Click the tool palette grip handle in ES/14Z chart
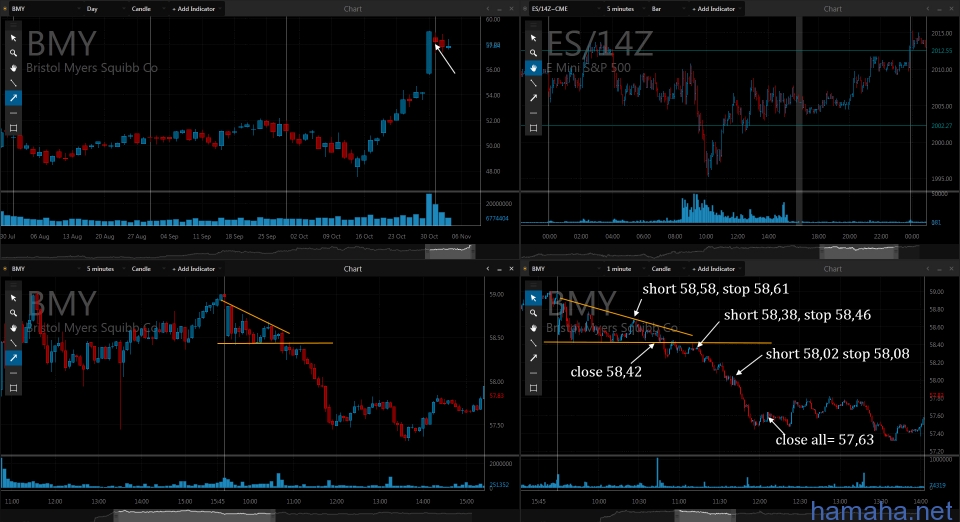The width and height of the screenshot is (960, 522). click(533, 25)
